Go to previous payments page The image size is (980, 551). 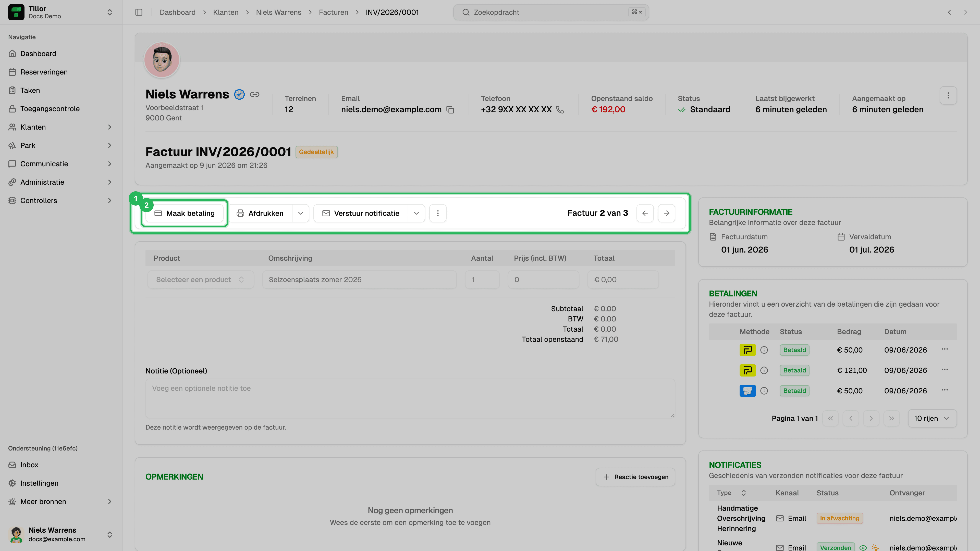pyautogui.click(x=851, y=418)
